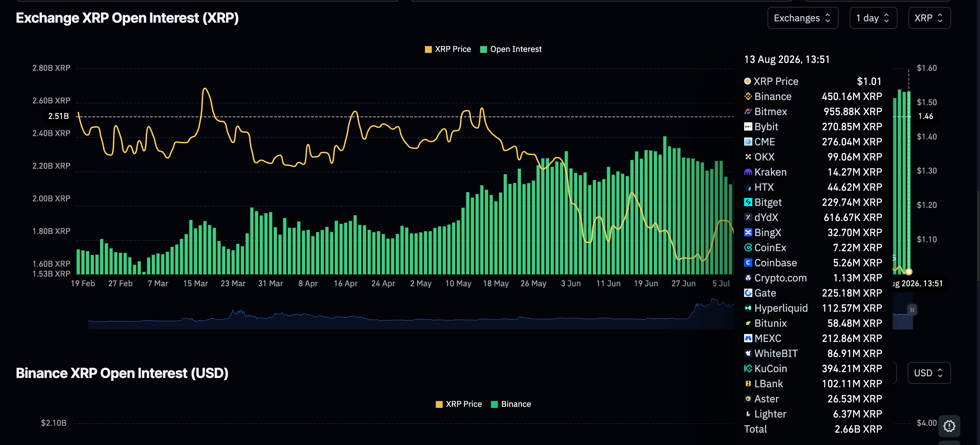The height and width of the screenshot is (445, 980).
Task: Open the Exchanges dropdown
Action: 803,18
